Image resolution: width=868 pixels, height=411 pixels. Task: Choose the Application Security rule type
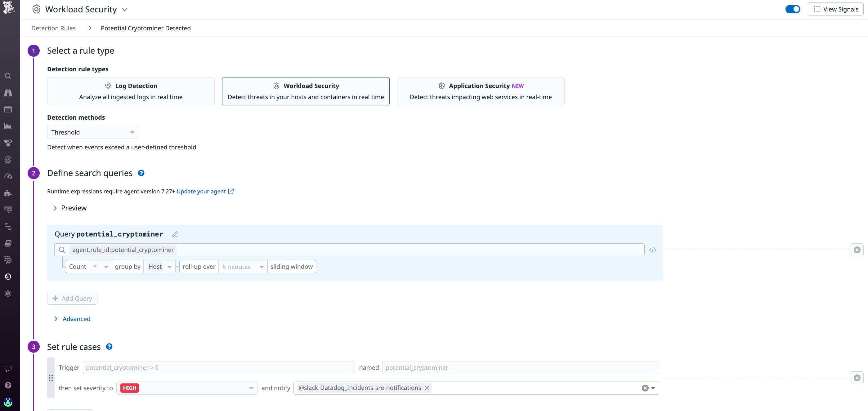point(481,91)
